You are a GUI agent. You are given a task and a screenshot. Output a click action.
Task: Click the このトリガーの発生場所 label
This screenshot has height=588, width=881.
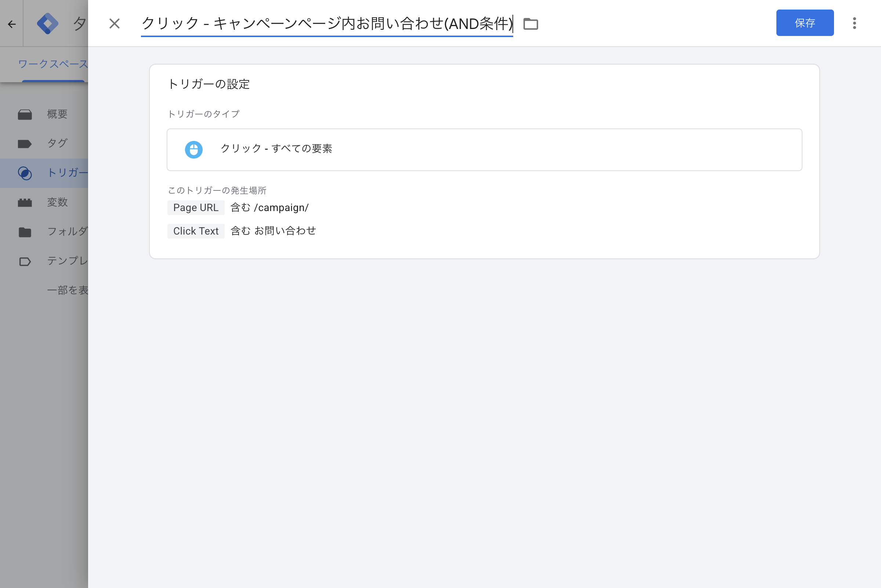point(217,190)
